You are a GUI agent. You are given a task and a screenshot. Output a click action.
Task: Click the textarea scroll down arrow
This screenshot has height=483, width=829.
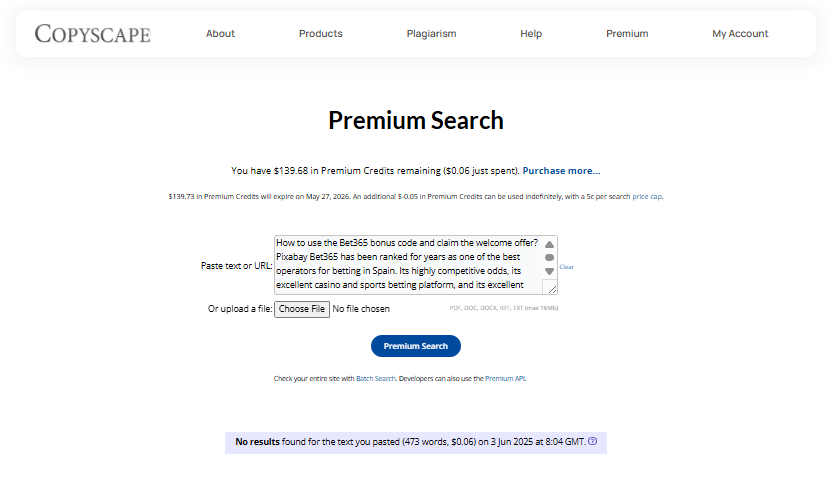(x=549, y=271)
